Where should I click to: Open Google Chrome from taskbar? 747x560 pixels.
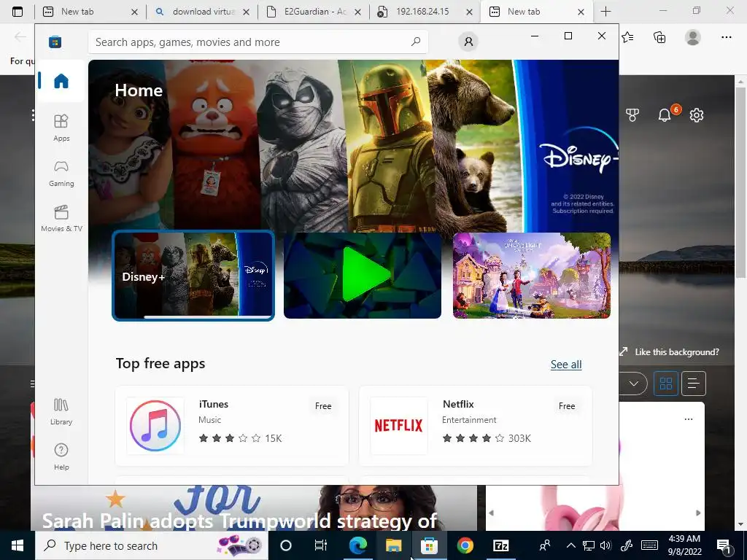click(465, 545)
